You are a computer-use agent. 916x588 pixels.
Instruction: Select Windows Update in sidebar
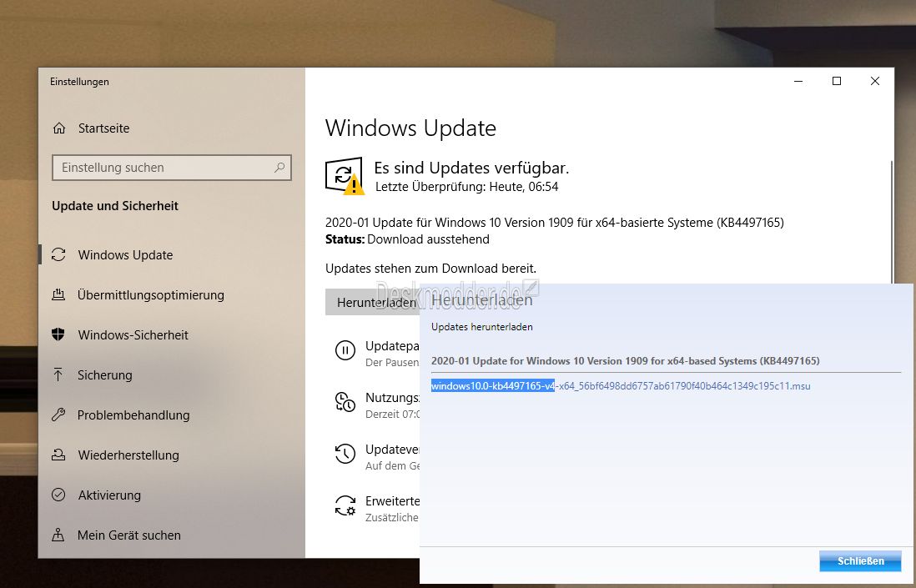coord(126,254)
